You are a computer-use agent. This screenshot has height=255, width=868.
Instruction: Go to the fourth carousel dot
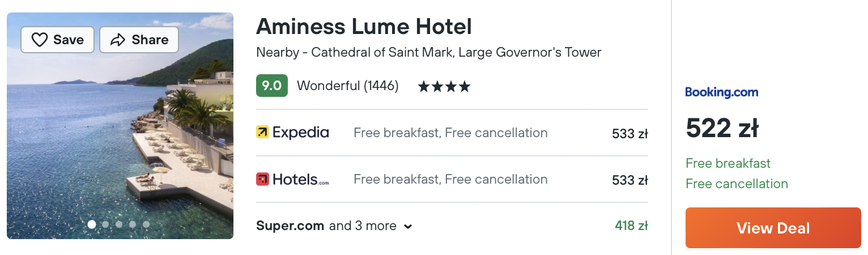coord(133,224)
